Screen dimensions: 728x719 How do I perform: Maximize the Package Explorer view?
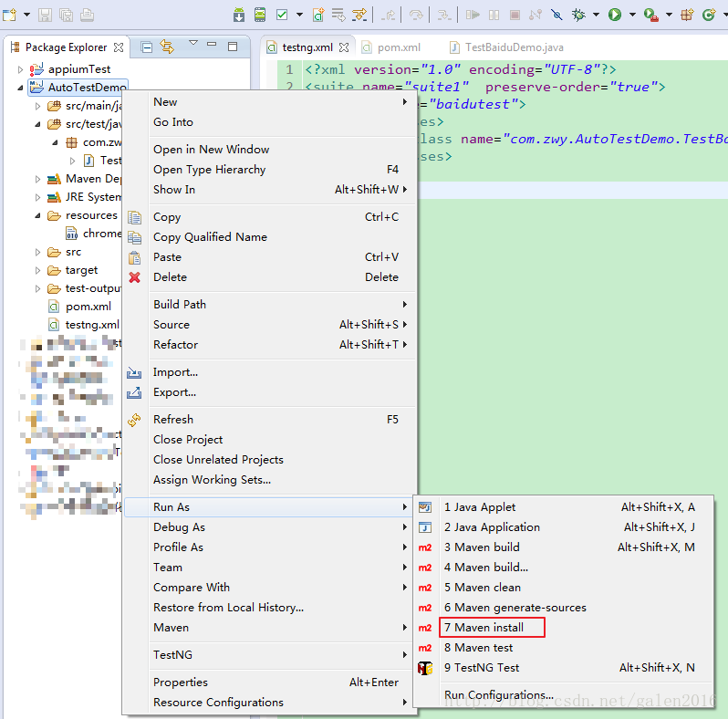point(233,47)
